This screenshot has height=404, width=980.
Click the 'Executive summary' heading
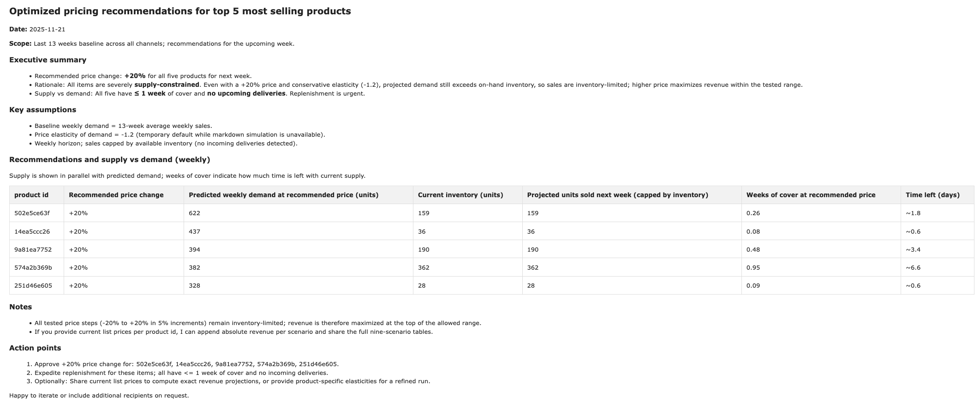coord(48,60)
